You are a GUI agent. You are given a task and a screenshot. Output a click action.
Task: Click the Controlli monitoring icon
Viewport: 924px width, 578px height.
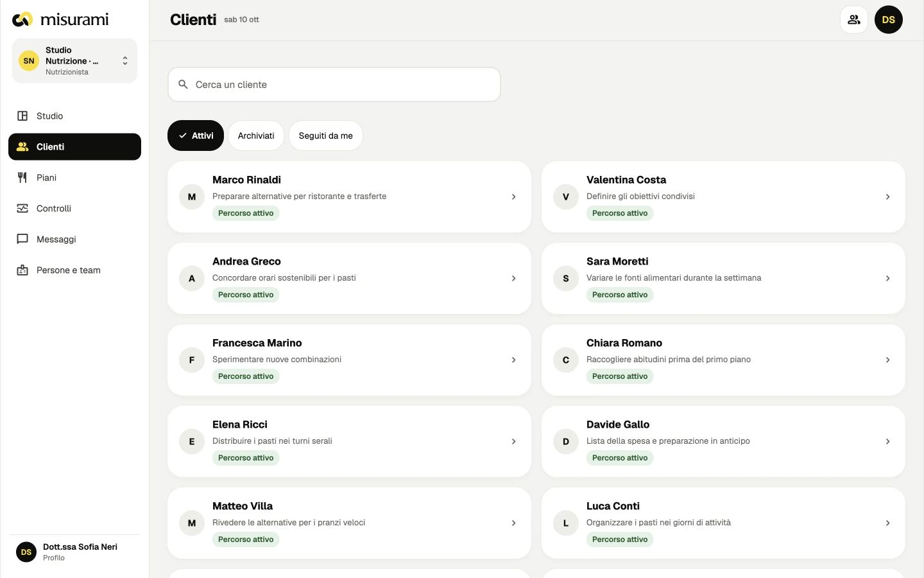tap(22, 209)
